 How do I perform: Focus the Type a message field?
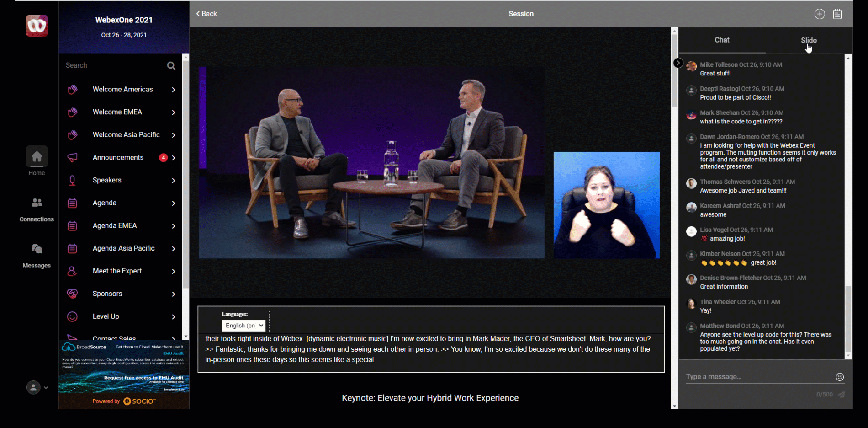coord(758,377)
